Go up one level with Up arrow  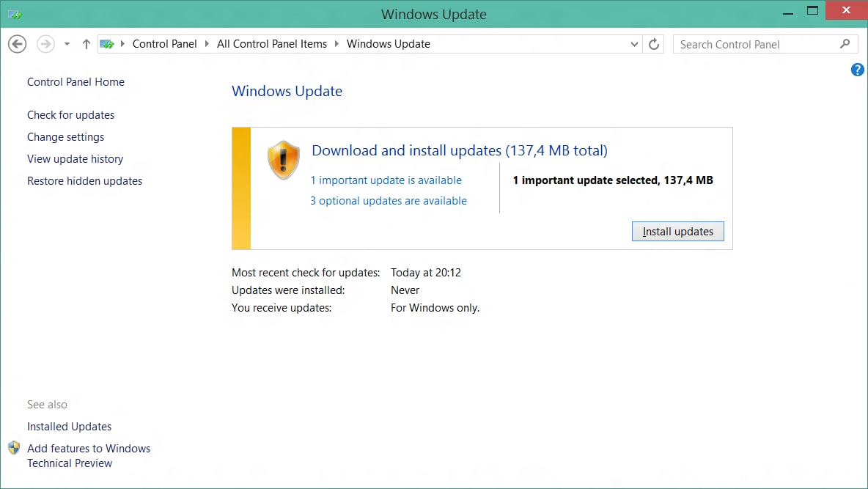(86, 44)
